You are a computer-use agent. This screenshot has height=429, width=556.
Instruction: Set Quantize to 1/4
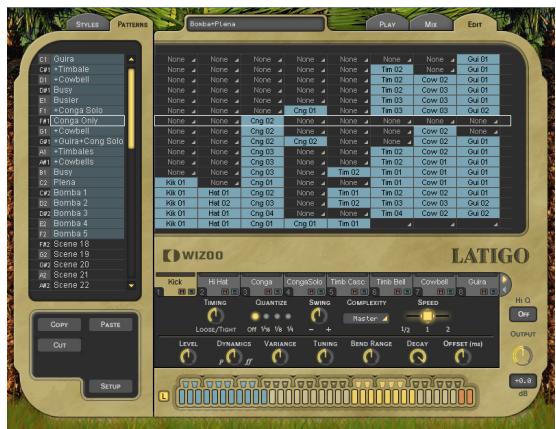click(288, 316)
